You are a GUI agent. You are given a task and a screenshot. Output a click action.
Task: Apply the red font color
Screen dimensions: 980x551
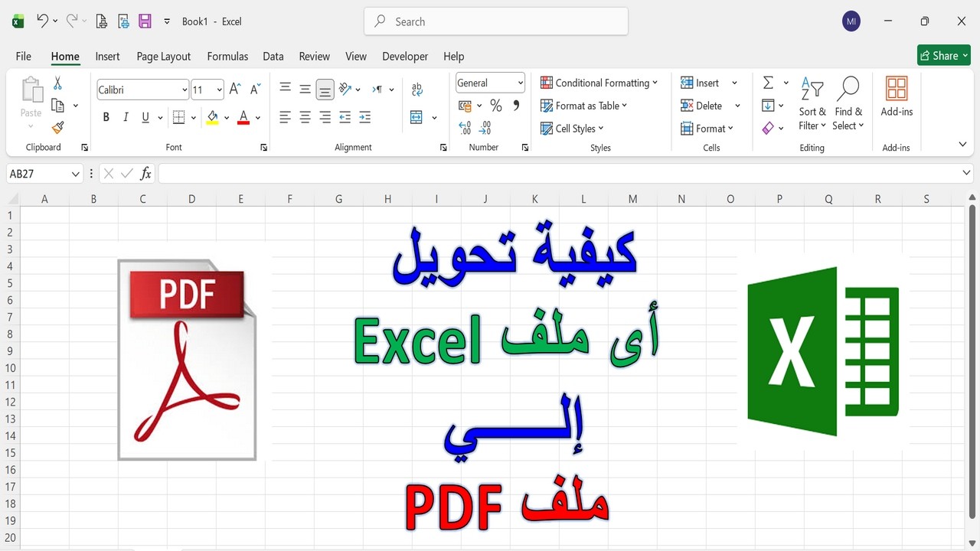pos(243,117)
